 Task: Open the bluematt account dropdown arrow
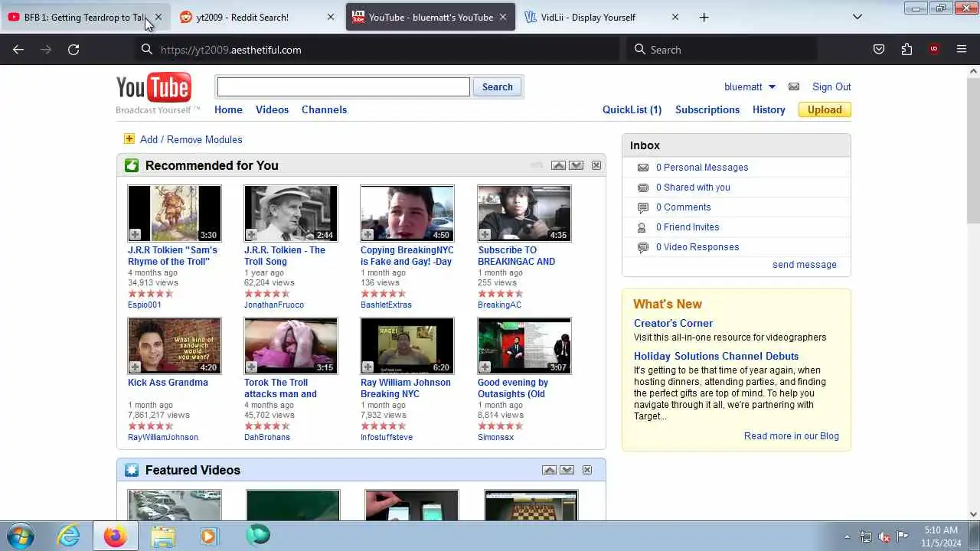tap(772, 87)
